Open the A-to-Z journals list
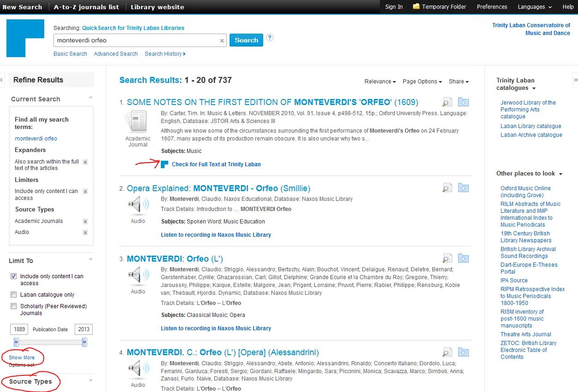The height and width of the screenshot is (392, 578). pos(86,7)
